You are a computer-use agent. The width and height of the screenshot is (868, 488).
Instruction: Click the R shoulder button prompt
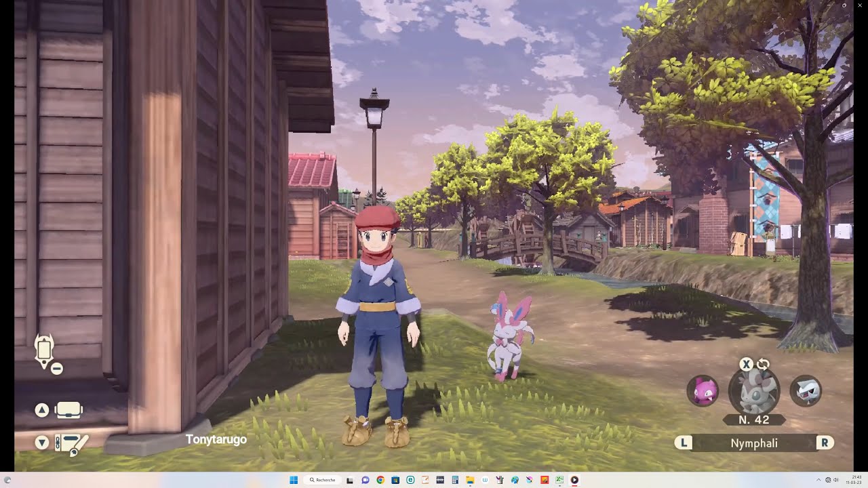tap(825, 443)
